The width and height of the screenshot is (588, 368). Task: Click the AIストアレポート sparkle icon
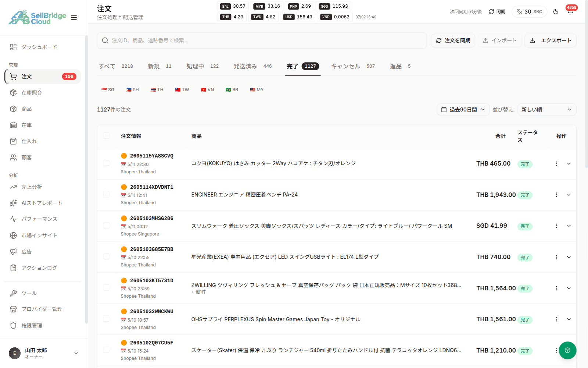point(13,203)
